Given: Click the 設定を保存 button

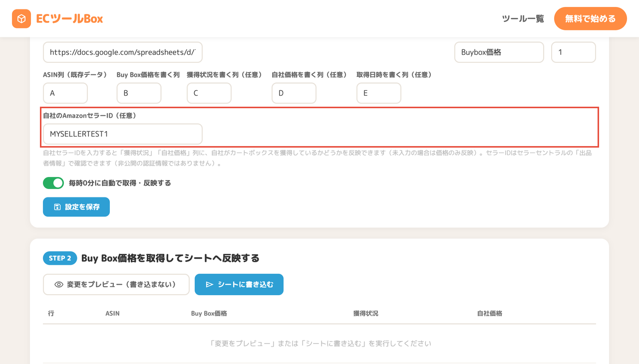Looking at the screenshot, I should coord(76,207).
